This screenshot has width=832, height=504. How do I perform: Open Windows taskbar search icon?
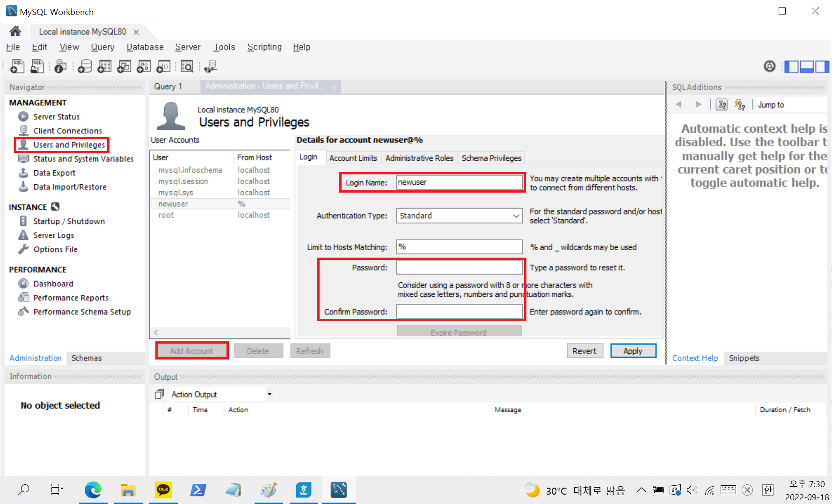23,490
